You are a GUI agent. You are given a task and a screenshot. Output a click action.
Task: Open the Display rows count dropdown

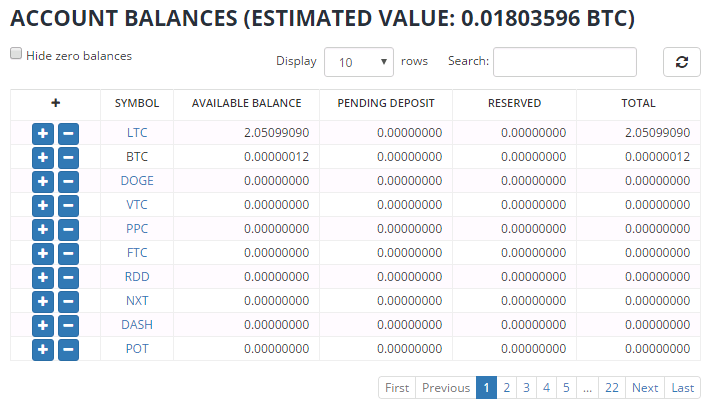click(359, 62)
